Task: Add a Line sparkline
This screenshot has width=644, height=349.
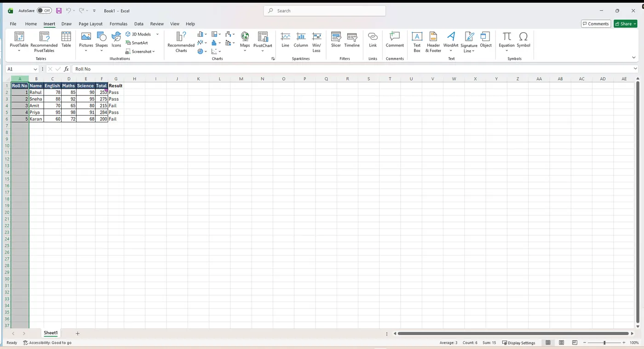Action: click(x=285, y=40)
